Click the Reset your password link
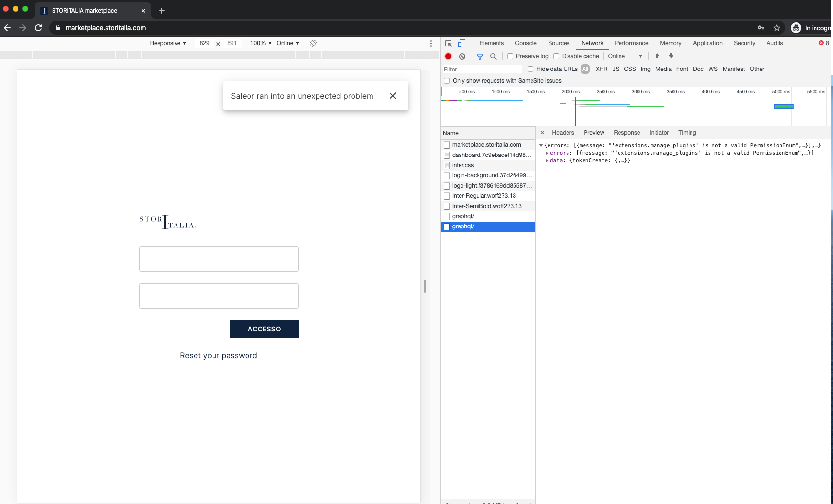The height and width of the screenshot is (504, 833). (x=218, y=355)
